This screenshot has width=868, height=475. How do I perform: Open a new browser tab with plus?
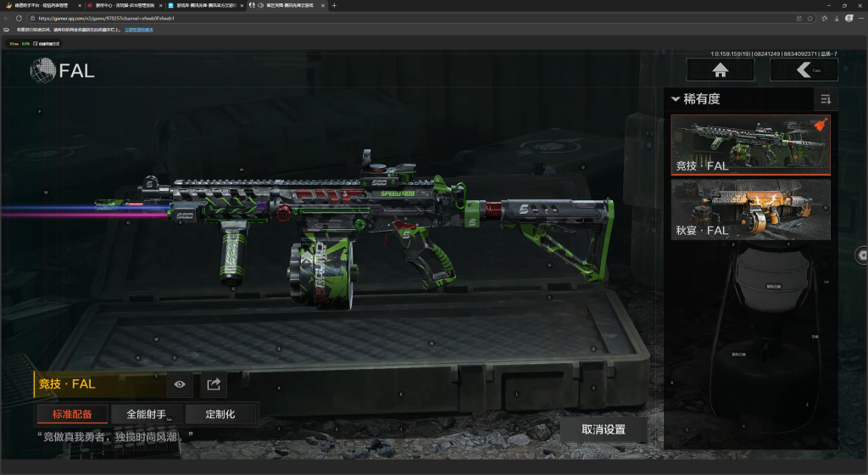click(334, 6)
